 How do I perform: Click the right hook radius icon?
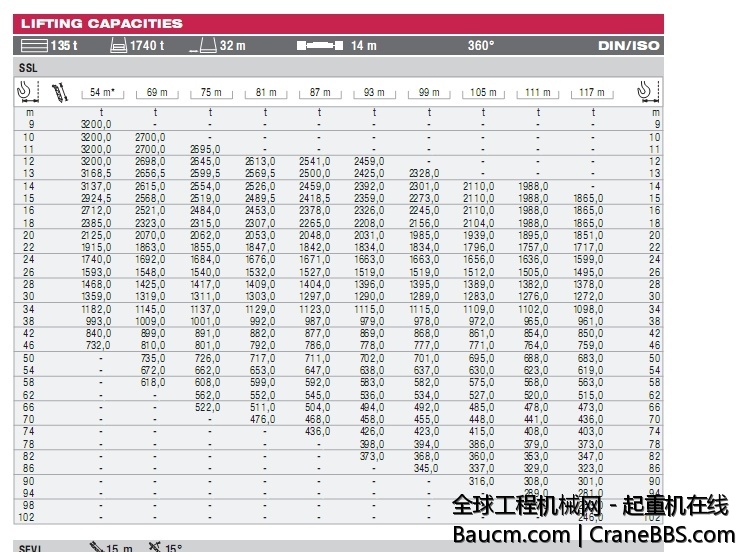click(647, 92)
